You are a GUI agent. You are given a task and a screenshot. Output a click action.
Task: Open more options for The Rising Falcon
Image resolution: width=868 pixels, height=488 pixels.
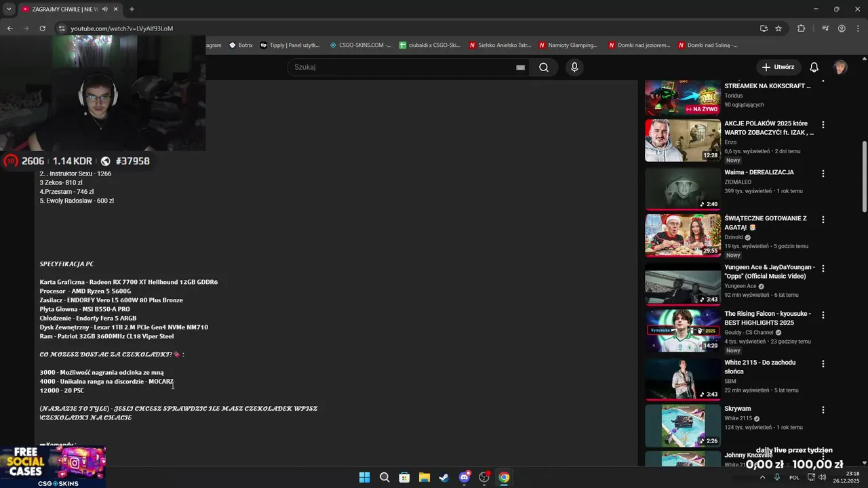point(823,315)
